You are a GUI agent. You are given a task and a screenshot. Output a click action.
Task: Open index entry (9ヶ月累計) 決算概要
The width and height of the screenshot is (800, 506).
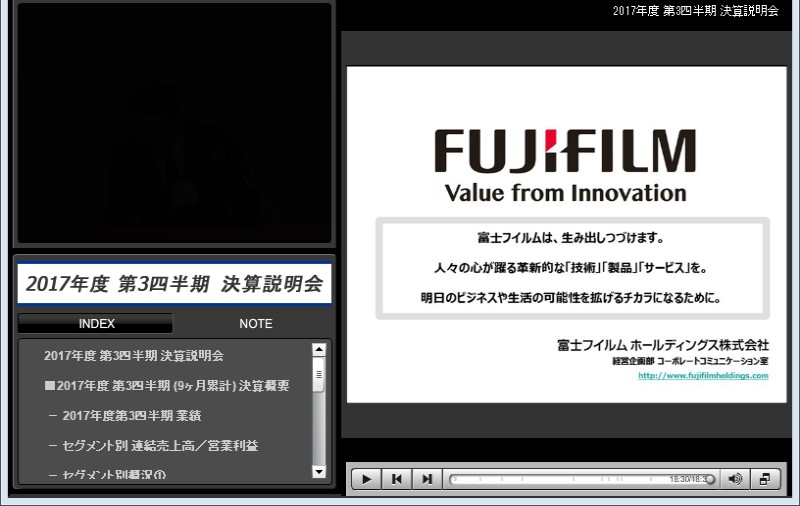167,386
